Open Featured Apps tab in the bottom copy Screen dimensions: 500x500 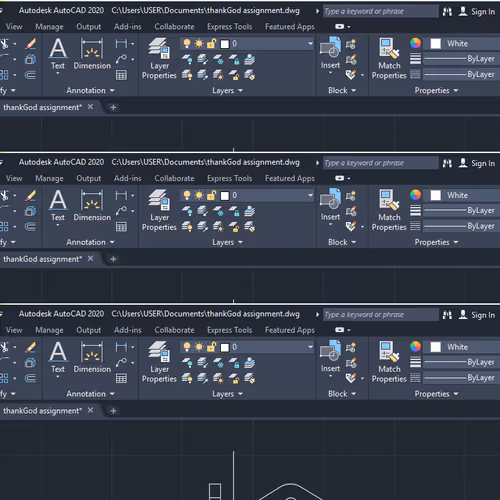tap(290, 330)
